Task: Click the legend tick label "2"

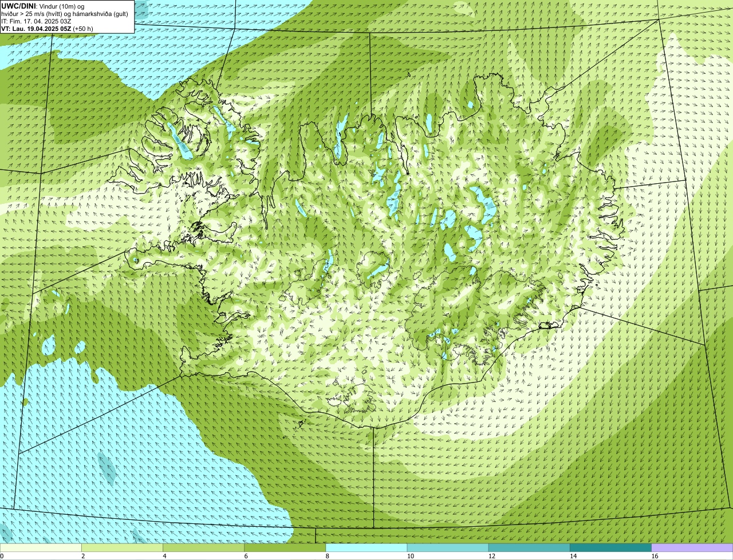Action: [x=83, y=556]
